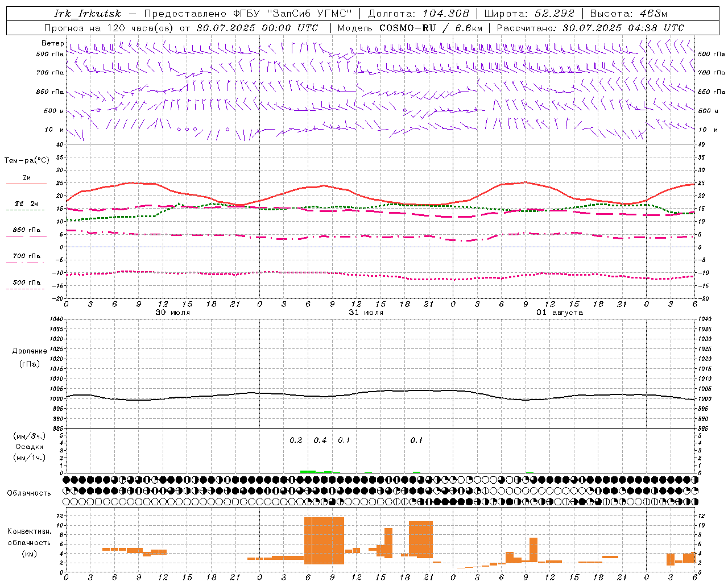Click the "(км)" convective cloud unit label

(x=30, y=554)
